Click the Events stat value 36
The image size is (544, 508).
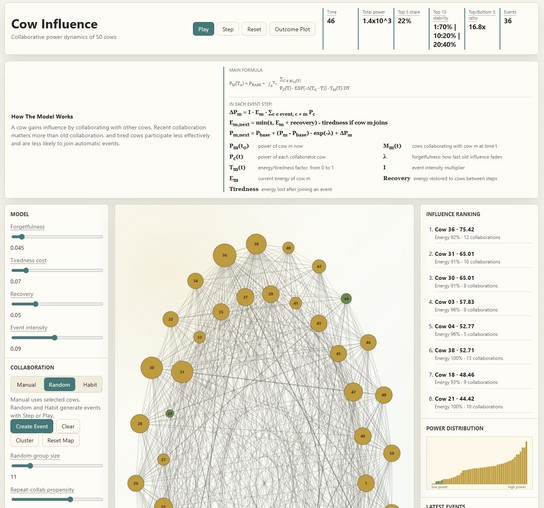pyautogui.click(x=508, y=21)
